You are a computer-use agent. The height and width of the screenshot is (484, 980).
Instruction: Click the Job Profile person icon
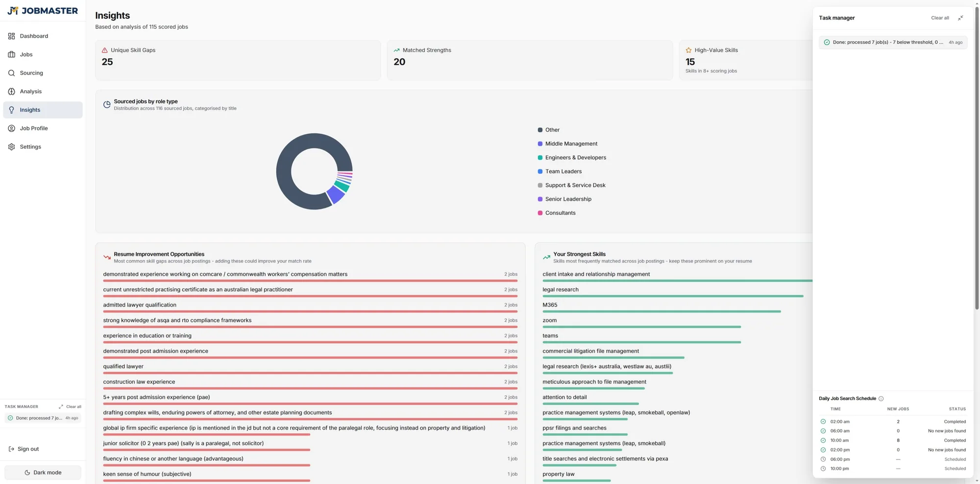click(11, 128)
